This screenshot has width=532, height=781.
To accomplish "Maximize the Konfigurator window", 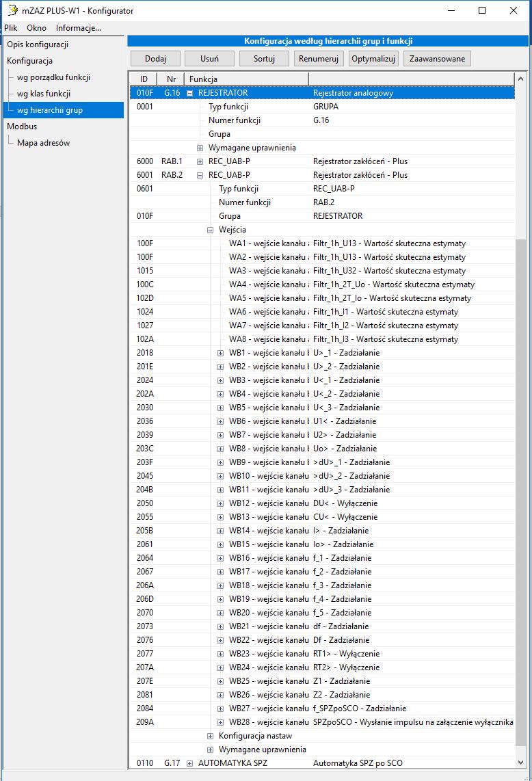I will [482, 10].
